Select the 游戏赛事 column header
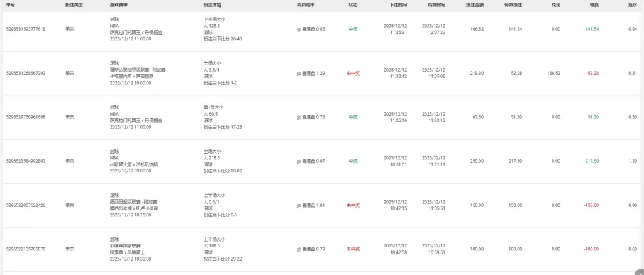The image size is (644, 275). 118,4
